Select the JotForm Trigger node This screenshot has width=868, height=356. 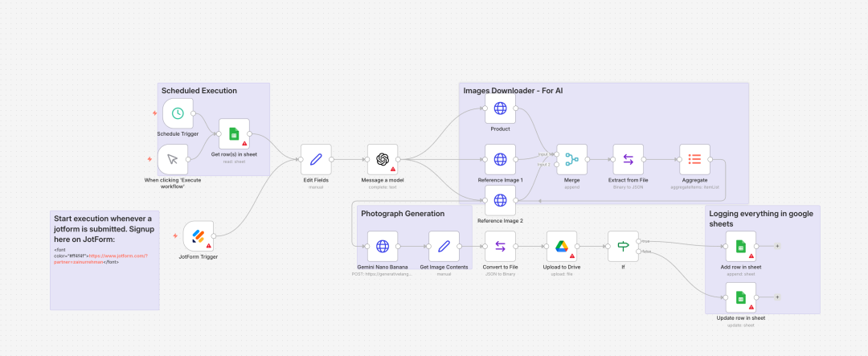[199, 235]
